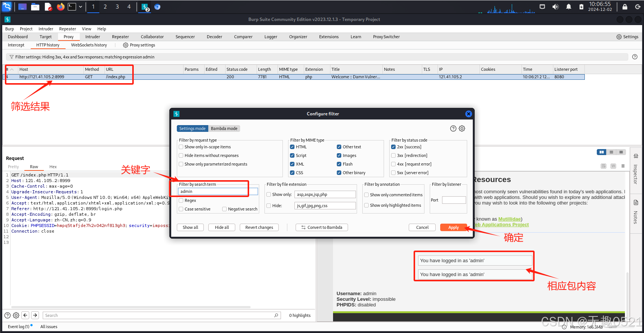This screenshot has height=333, width=644.
Task: Open help in Configure filter dialog
Action: (453, 128)
